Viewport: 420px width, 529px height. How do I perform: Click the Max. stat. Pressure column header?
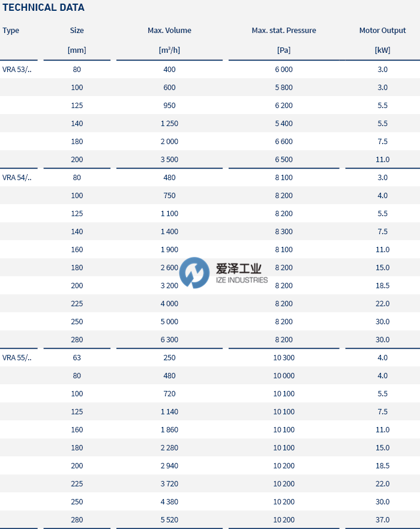click(284, 31)
